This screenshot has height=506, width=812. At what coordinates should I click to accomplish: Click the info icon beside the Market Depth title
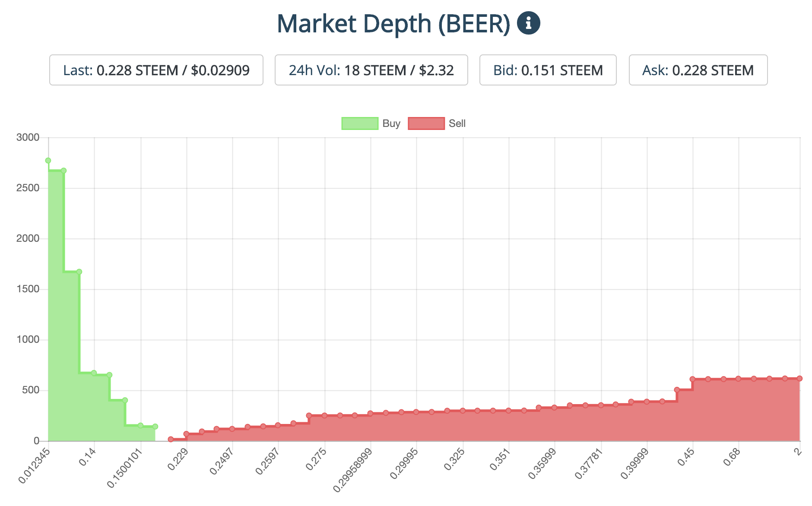coord(528,23)
